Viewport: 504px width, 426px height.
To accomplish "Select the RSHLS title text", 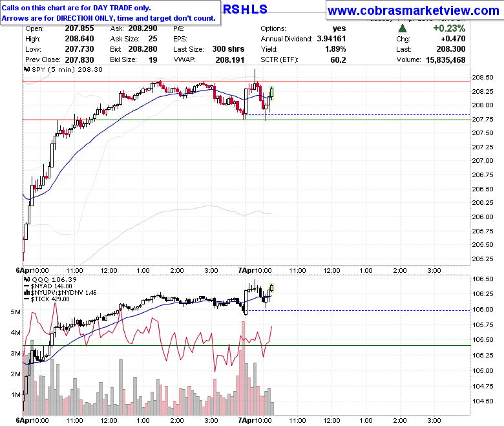I will pos(245,9).
